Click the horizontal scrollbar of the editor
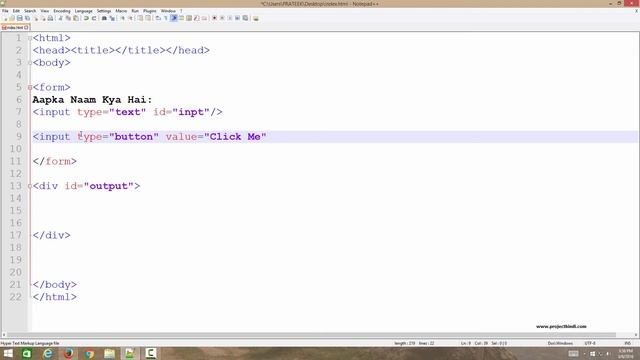 (x=312, y=335)
